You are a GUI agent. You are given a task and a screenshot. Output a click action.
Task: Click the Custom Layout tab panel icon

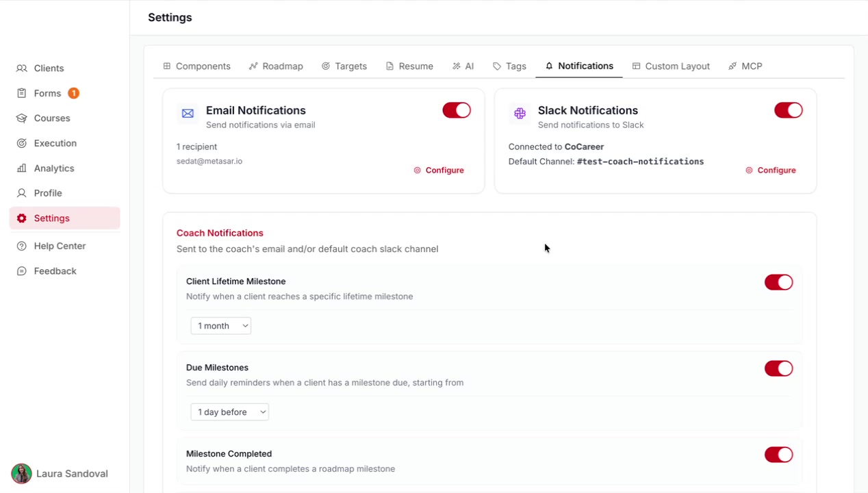tap(636, 66)
